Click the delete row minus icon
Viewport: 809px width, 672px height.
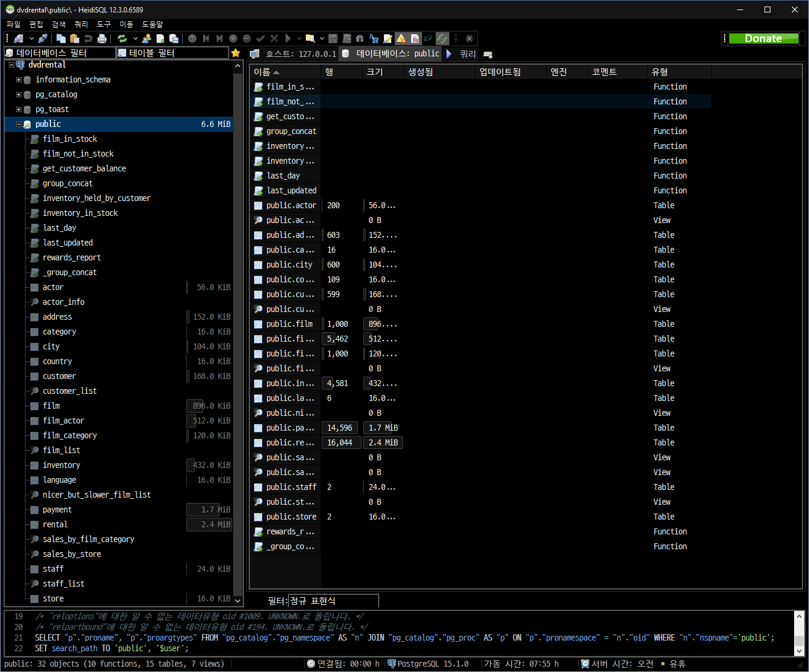[247, 39]
